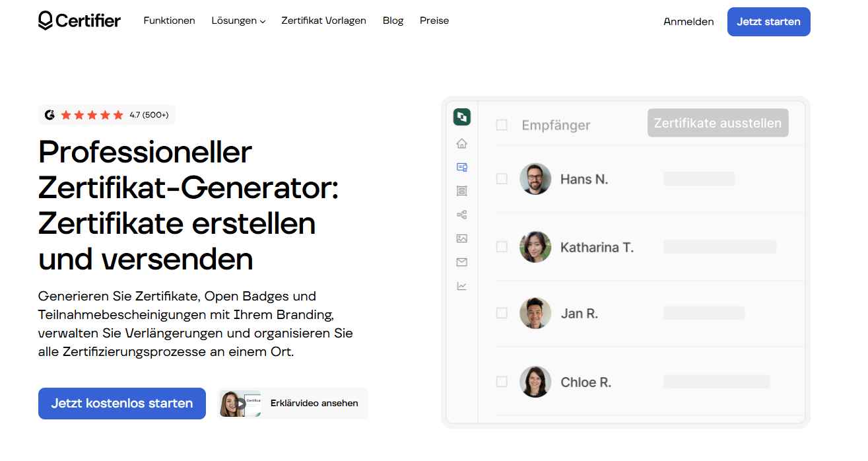This screenshot has width=868, height=461.
Task: Click the 4.7 (500+) rating text
Action: tap(149, 115)
